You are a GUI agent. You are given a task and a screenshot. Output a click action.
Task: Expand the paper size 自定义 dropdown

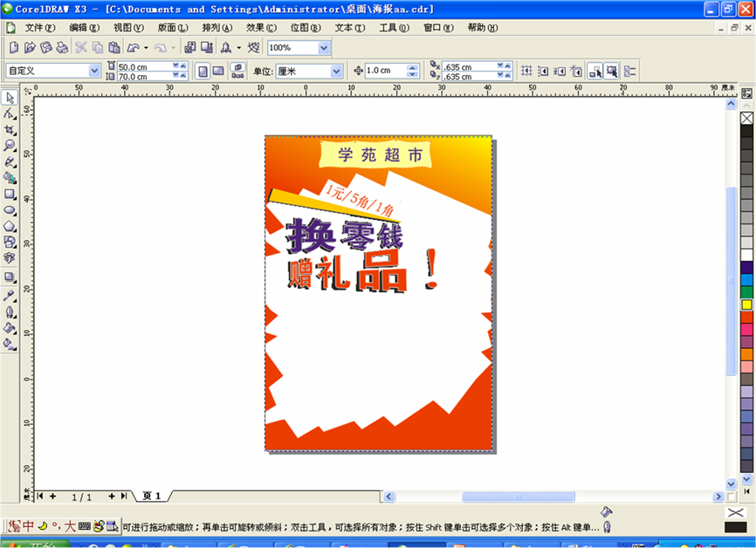(x=94, y=71)
